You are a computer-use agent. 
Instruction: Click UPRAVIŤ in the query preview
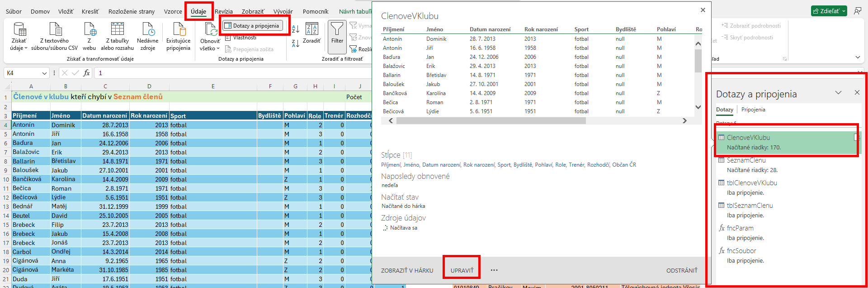tap(462, 270)
